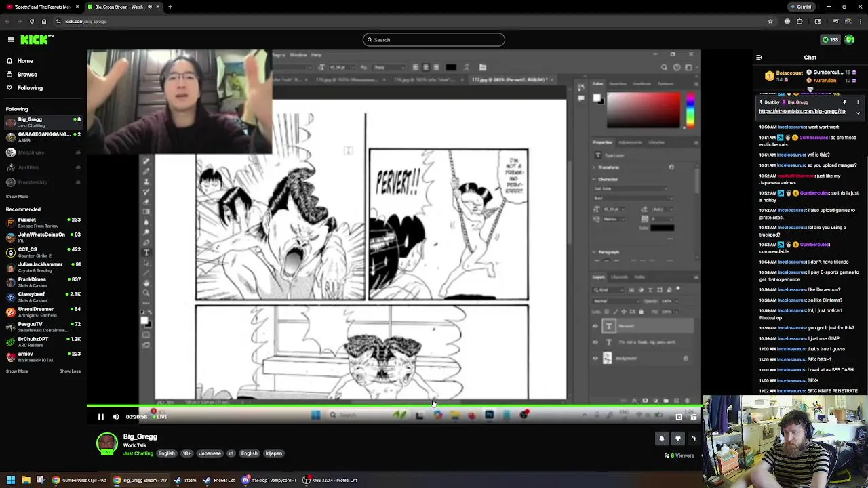Image resolution: width=868 pixels, height=488 pixels.
Task: Open File Explorer from the taskbar
Action: click(26, 481)
